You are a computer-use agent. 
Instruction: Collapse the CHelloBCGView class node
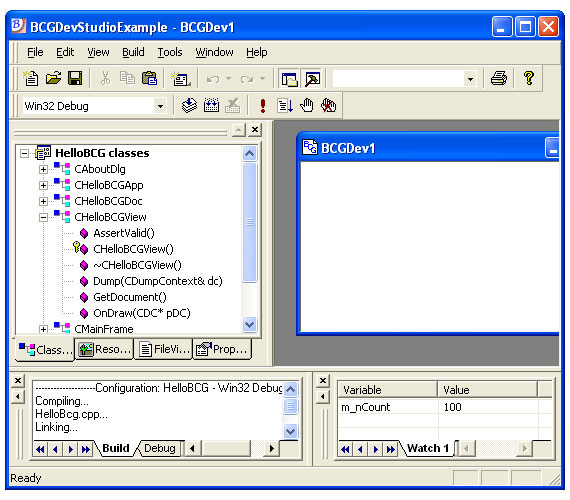coord(43,217)
